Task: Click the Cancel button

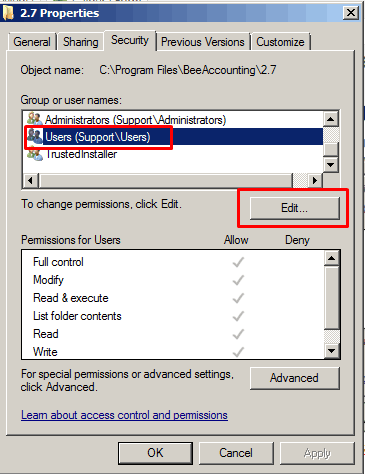Action: pyautogui.click(x=236, y=453)
